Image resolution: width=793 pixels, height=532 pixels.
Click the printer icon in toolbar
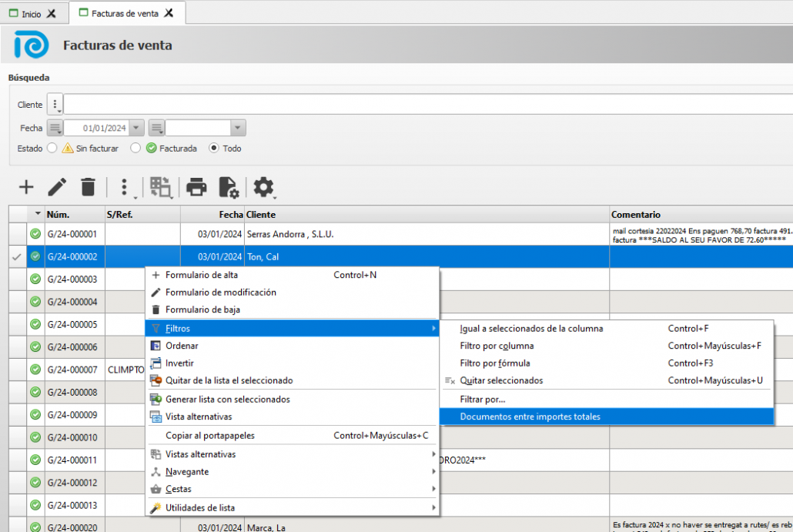[197, 186]
